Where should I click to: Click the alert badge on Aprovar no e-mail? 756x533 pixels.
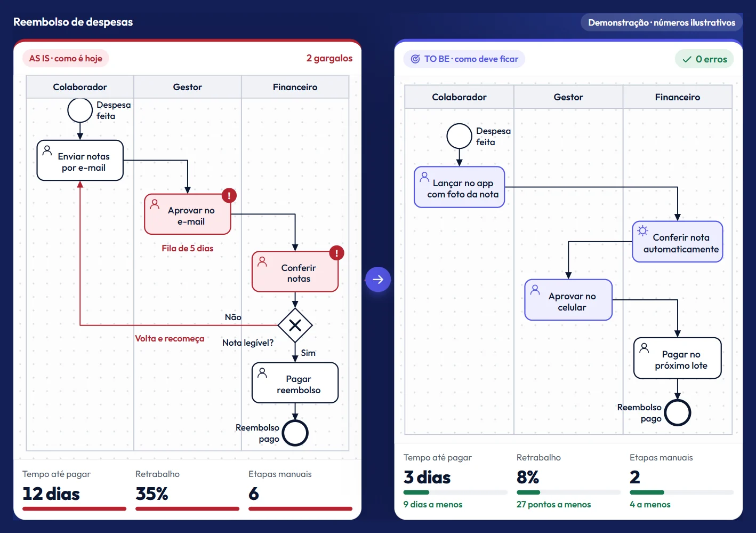coord(229,196)
